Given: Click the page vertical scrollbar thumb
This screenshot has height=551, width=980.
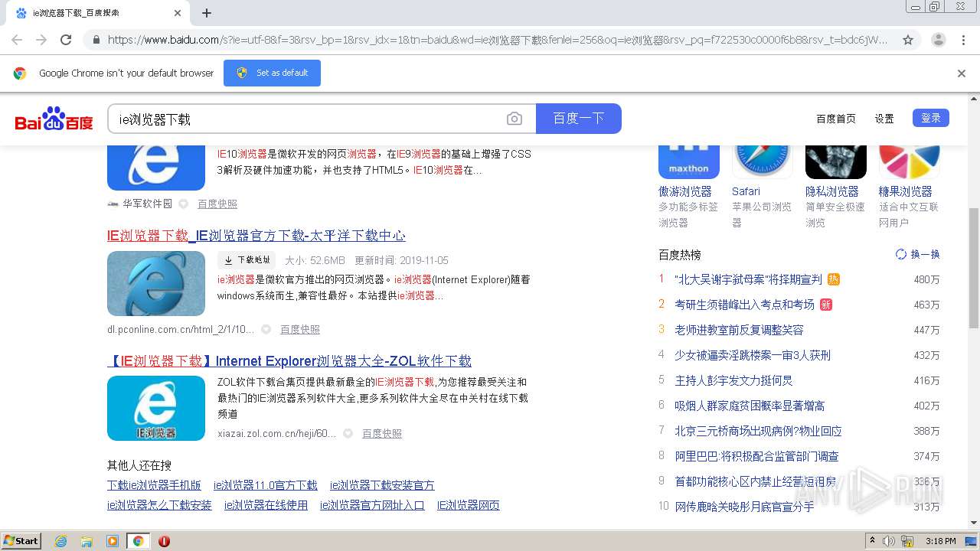Looking at the screenshot, I should 974,268.
